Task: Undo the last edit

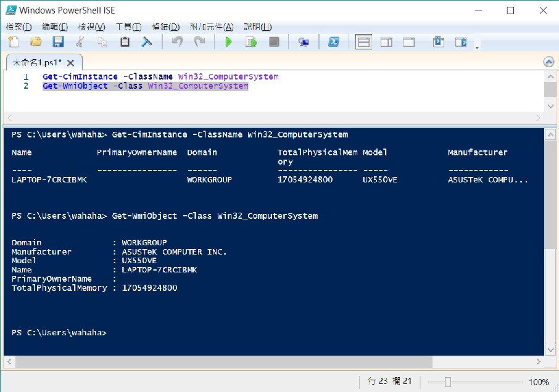Action: click(x=177, y=42)
